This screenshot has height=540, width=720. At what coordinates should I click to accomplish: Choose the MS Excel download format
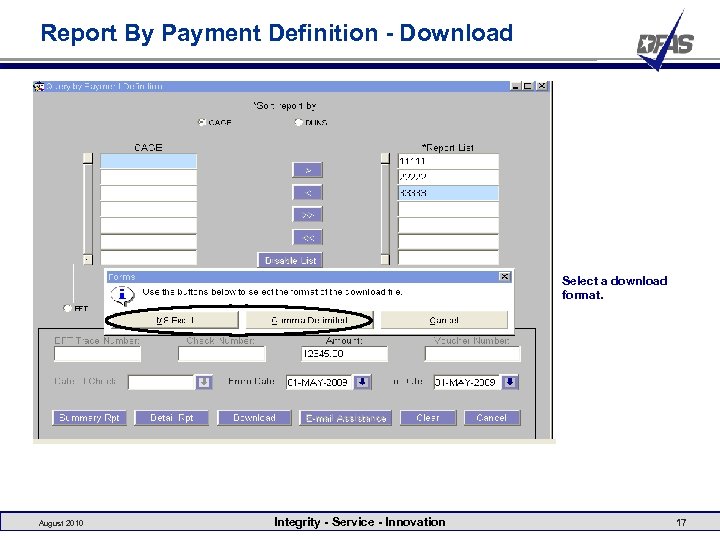(x=174, y=320)
